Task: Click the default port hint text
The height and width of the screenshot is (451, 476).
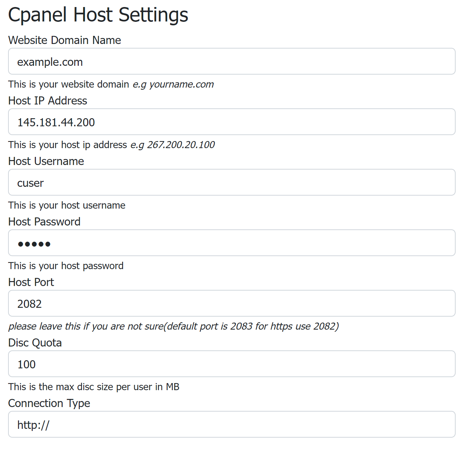Action: click(x=174, y=326)
